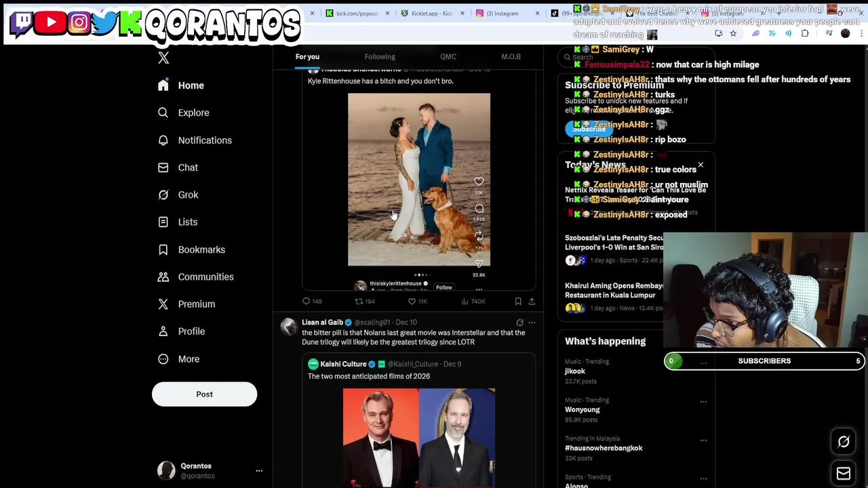Open Bookmarks link in sidebar

pos(201,249)
